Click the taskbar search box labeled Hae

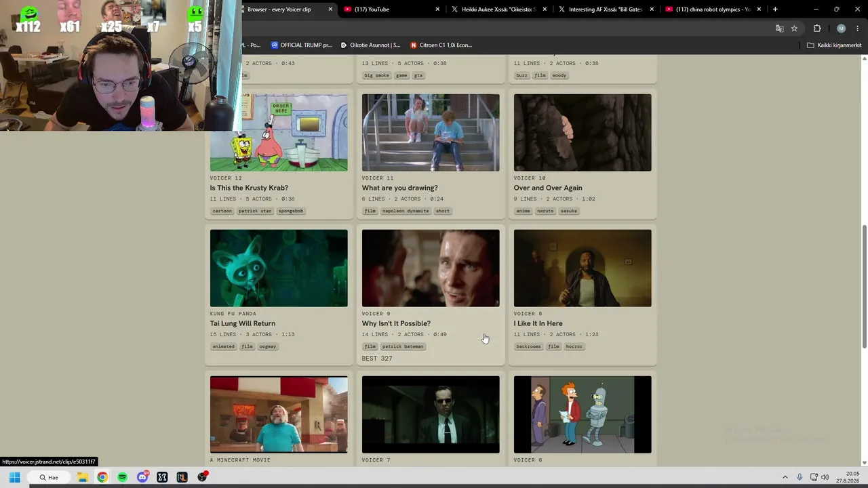[x=50, y=477]
